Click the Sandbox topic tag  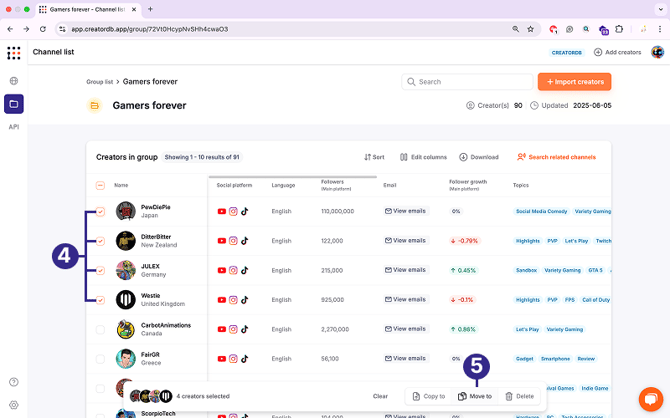click(x=526, y=270)
